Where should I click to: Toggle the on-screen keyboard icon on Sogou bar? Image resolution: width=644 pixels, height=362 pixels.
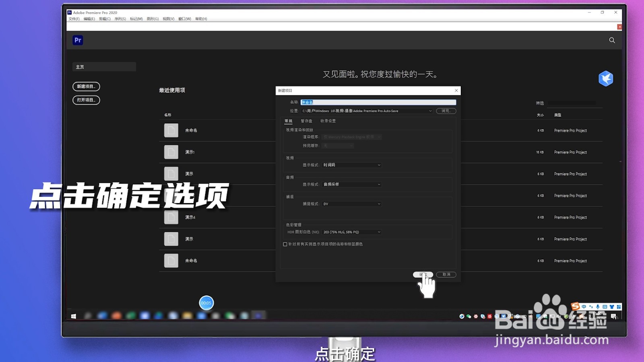(605, 306)
